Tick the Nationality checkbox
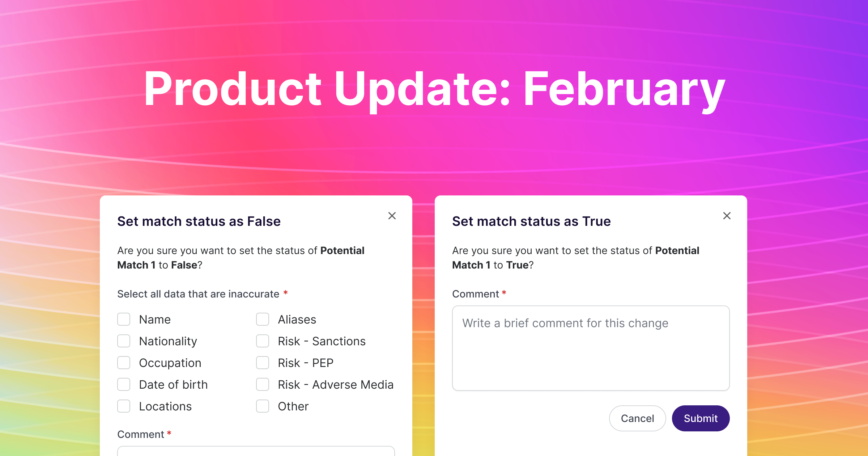Image resolution: width=868 pixels, height=456 pixels. point(124,341)
